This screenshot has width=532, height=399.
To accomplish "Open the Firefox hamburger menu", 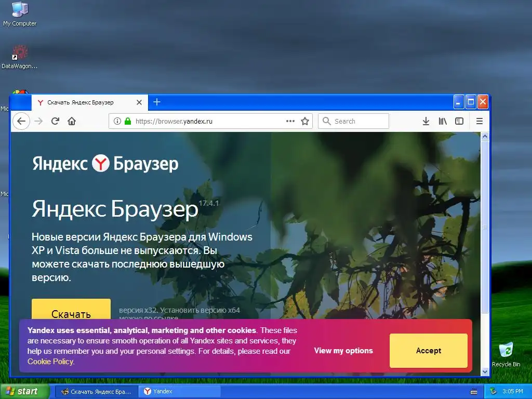I will [480, 121].
